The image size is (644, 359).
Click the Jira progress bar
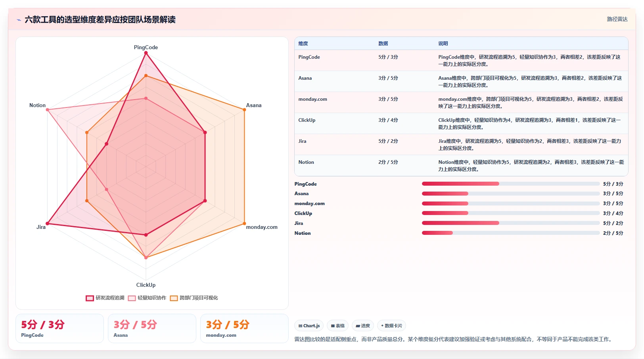[511, 223]
